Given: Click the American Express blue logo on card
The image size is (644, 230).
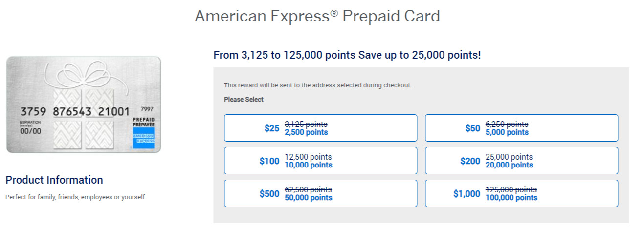Looking at the screenshot, I should (x=143, y=141).
